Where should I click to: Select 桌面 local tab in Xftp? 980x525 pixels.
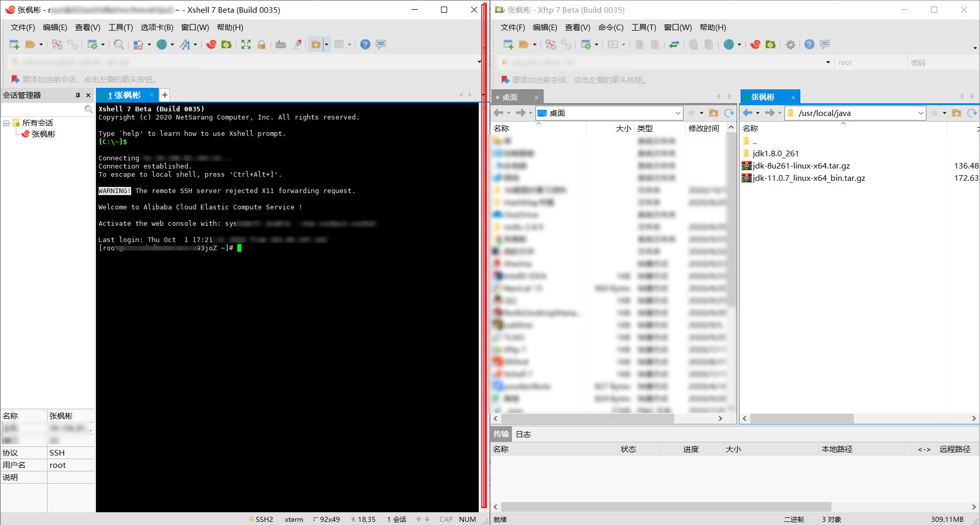coord(517,97)
